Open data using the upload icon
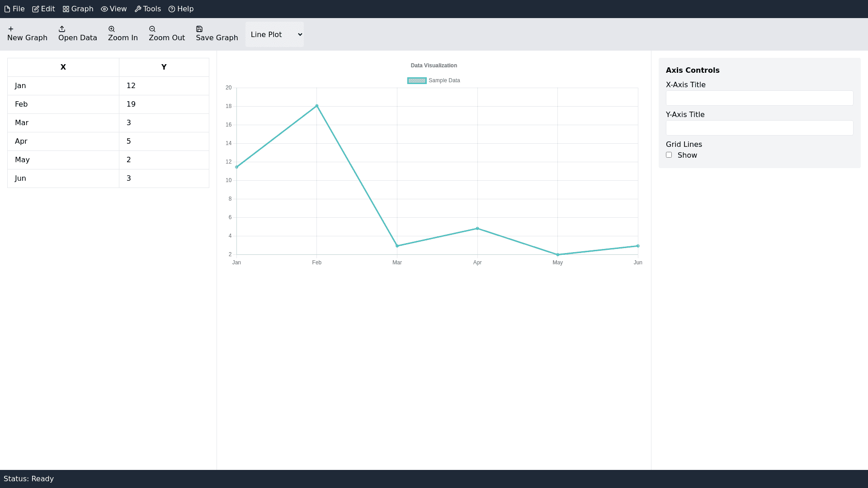The height and width of the screenshot is (488, 868). [x=62, y=28]
